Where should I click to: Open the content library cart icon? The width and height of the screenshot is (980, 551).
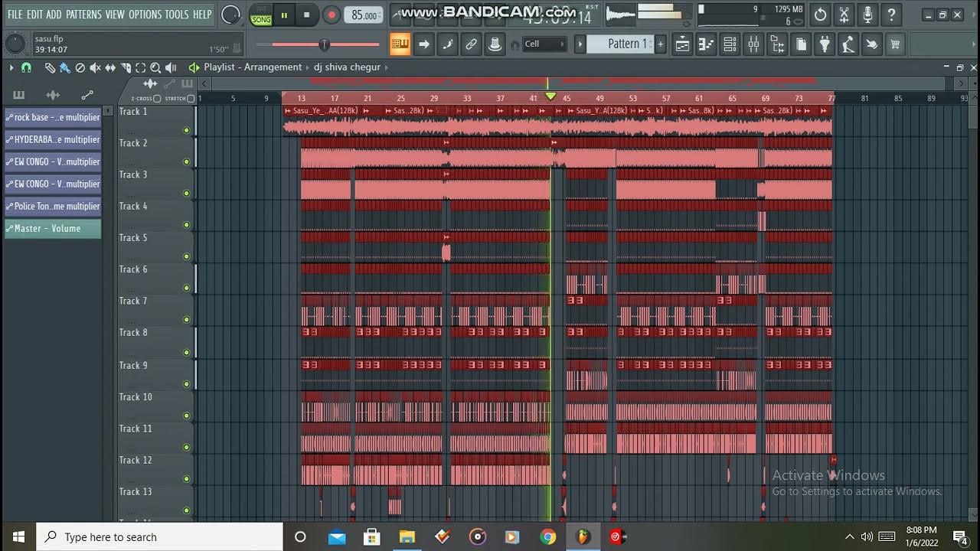pos(895,44)
